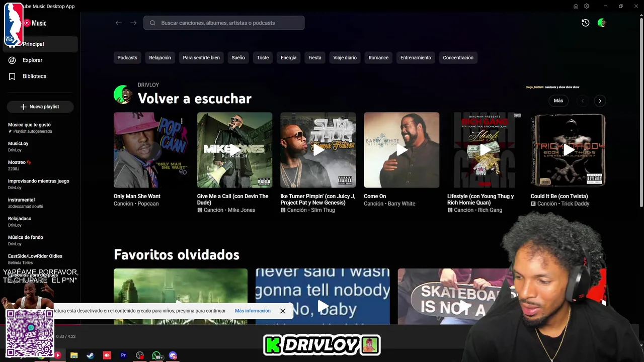Open Explorar in sidebar
The height and width of the screenshot is (362, 644).
pyautogui.click(x=40, y=60)
